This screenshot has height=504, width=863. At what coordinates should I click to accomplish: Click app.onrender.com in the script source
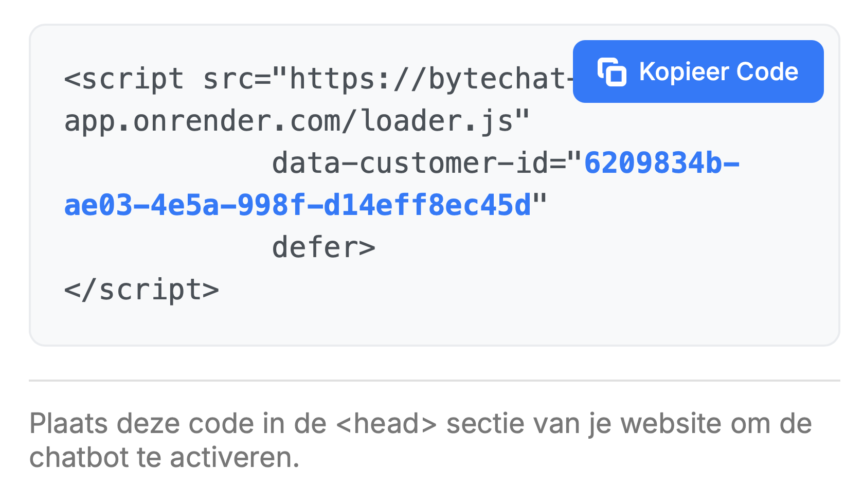click(x=201, y=120)
